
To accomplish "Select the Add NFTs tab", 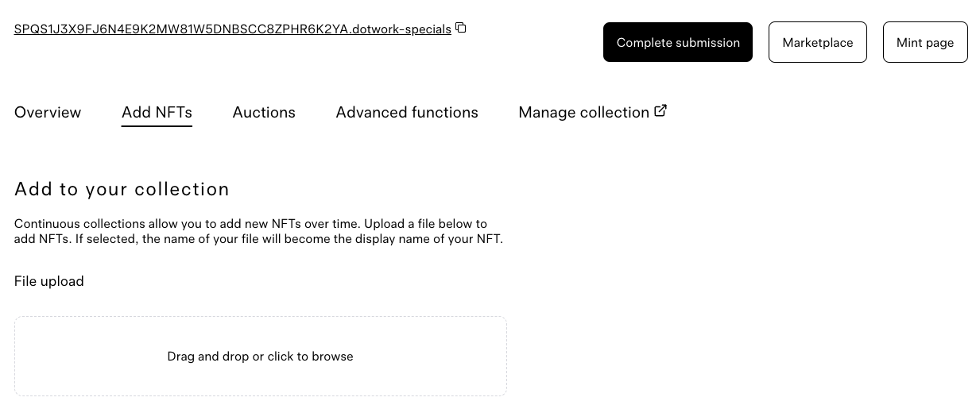I will coord(157,113).
